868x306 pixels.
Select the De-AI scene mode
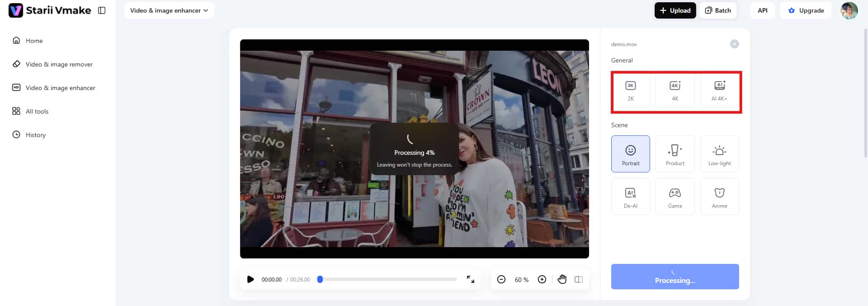coord(630,196)
